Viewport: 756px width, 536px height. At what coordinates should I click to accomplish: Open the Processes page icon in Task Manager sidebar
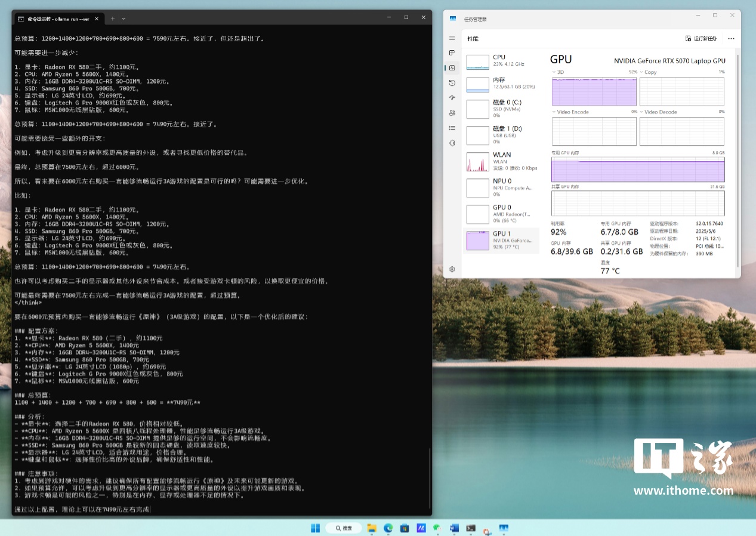[452, 53]
